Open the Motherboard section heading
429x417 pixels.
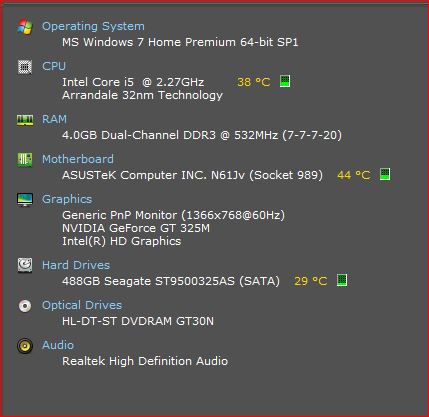tap(78, 159)
